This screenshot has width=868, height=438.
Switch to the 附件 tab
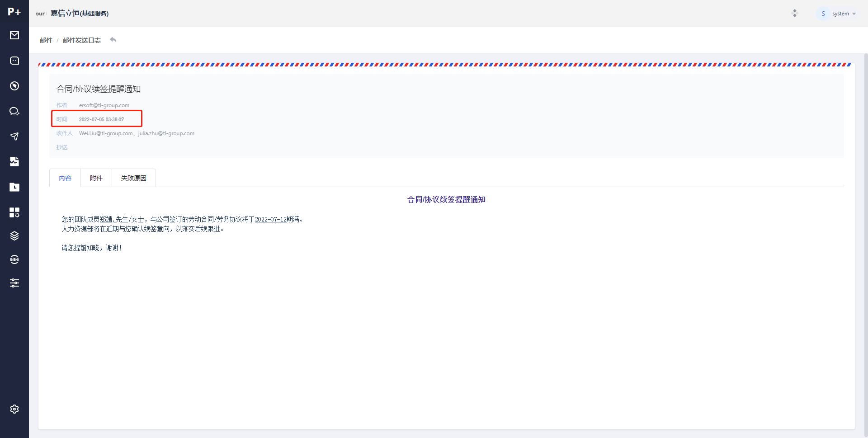pyautogui.click(x=96, y=178)
